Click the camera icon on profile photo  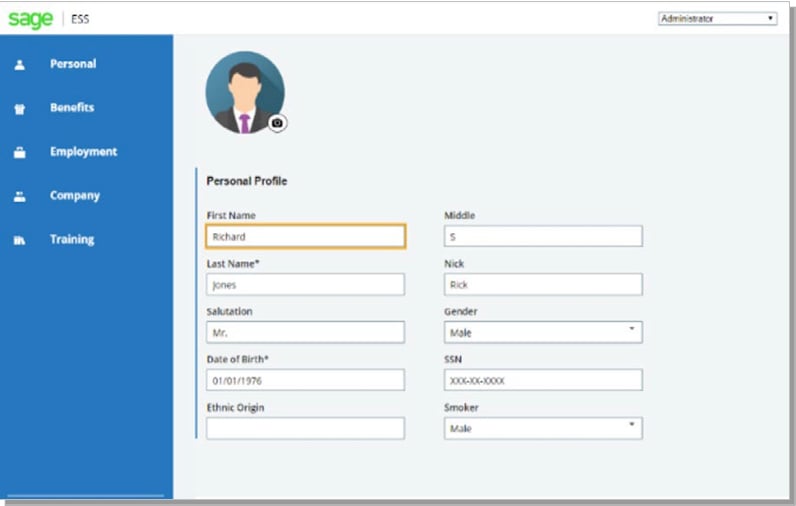(x=277, y=123)
